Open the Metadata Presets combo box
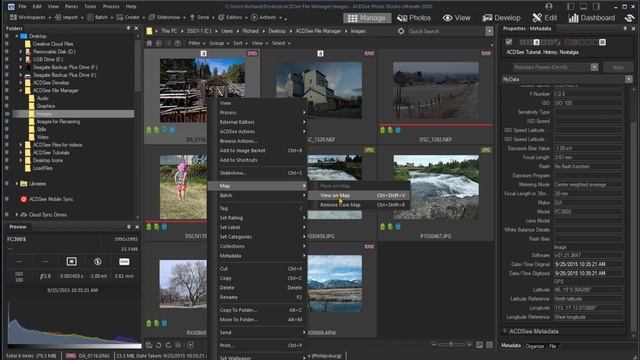Image resolution: width=640 pixels, height=360 pixels. pos(556,67)
